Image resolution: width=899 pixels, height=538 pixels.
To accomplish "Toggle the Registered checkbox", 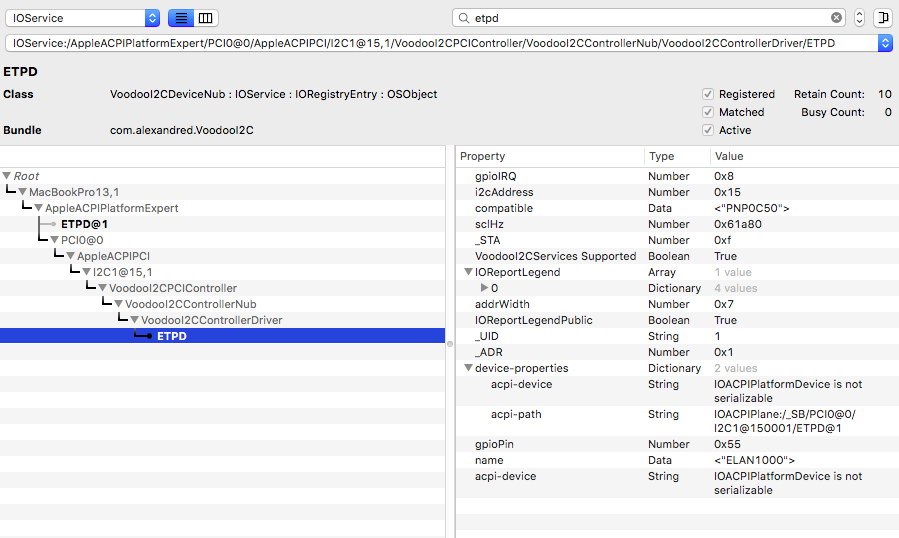I will 708,94.
